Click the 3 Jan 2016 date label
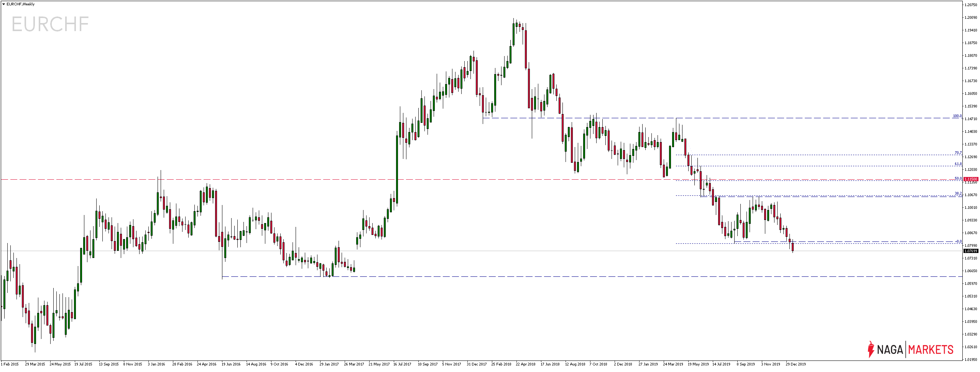 click(156, 364)
